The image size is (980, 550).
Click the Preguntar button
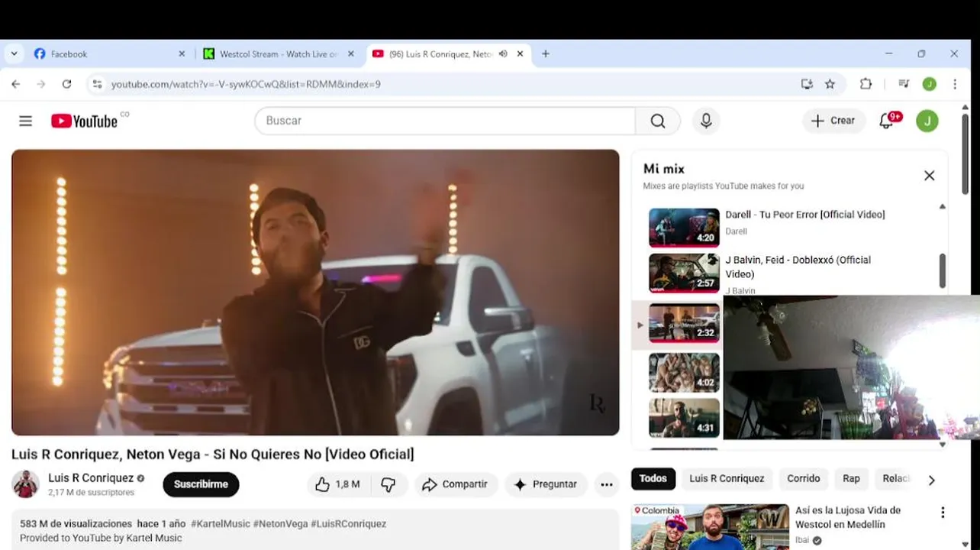point(546,484)
